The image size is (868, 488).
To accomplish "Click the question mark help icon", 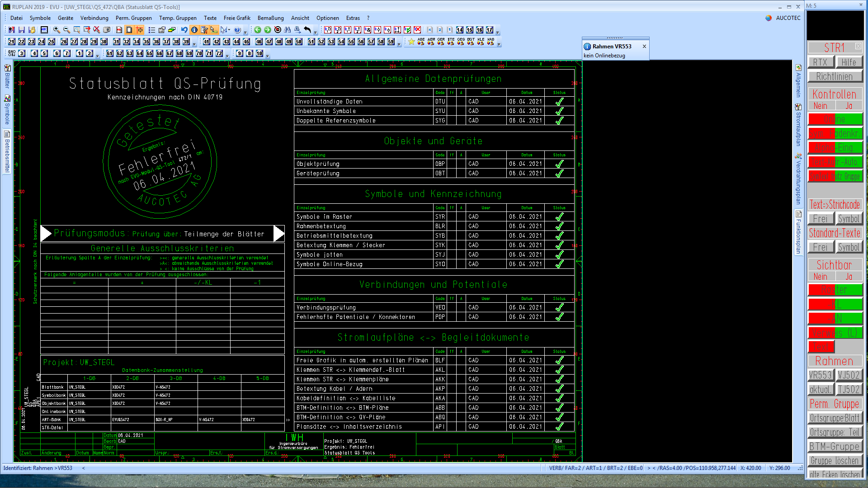I will [x=238, y=30].
